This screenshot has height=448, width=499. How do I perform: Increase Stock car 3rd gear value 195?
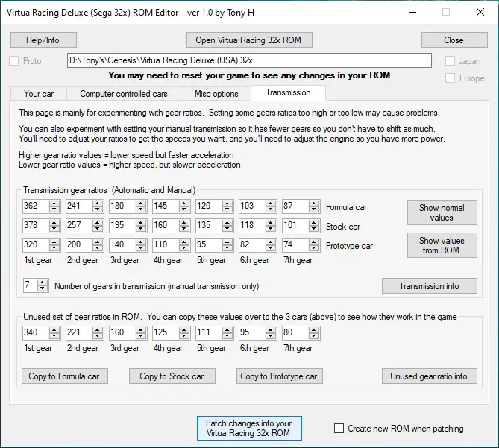point(141,223)
